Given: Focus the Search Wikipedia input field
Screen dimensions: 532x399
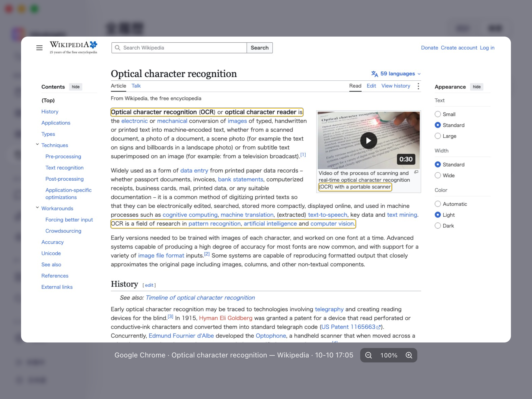Looking at the screenshot, I should 179,48.
